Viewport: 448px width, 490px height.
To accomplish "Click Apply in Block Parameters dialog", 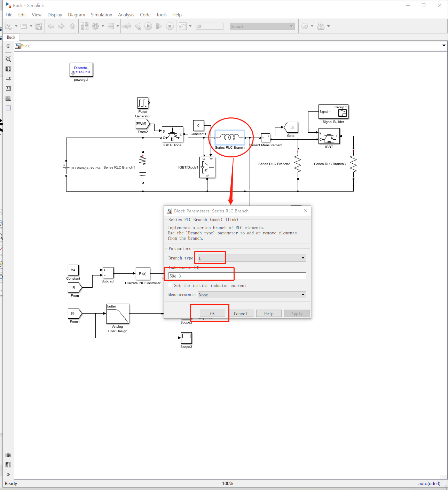I will pos(297,313).
